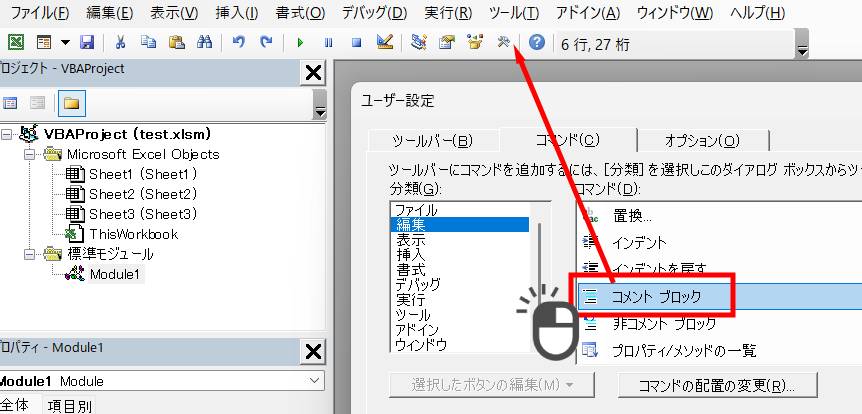Close the Properties Module1 pane
This screenshot has width=862, height=414.
(x=313, y=351)
